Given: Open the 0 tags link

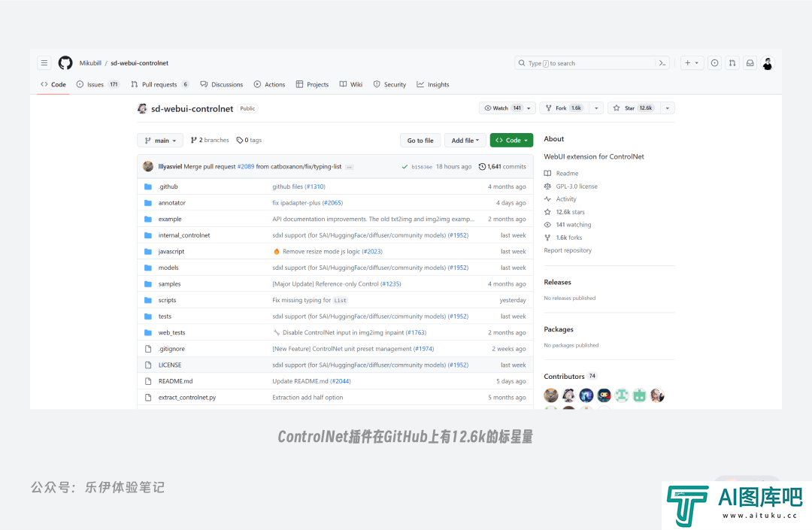Looking at the screenshot, I should pos(249,141).
